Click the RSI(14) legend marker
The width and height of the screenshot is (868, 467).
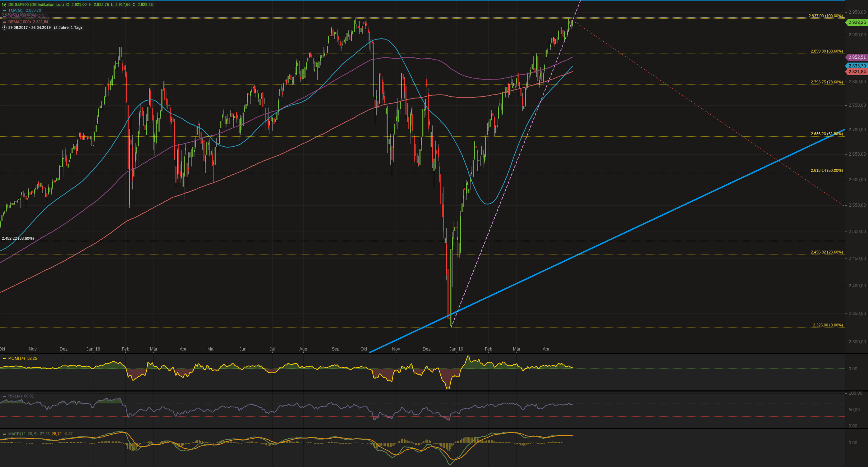(x=5, y=396)
